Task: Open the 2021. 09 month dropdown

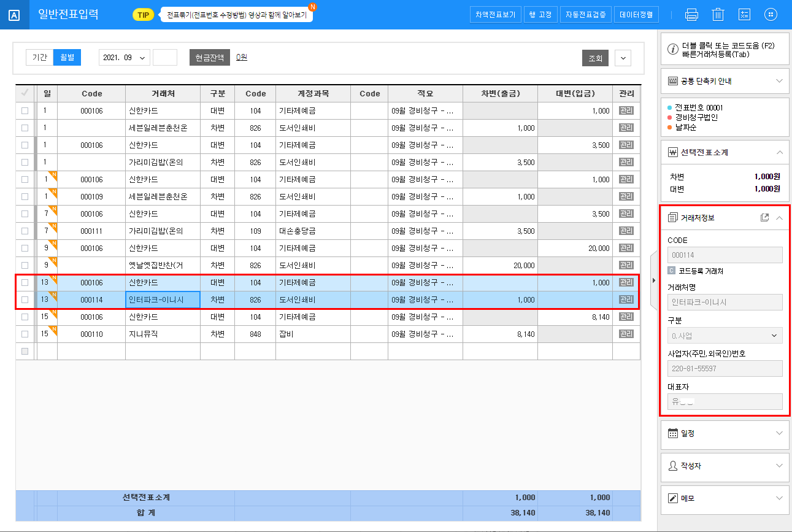Action: [x=125, y=58]
